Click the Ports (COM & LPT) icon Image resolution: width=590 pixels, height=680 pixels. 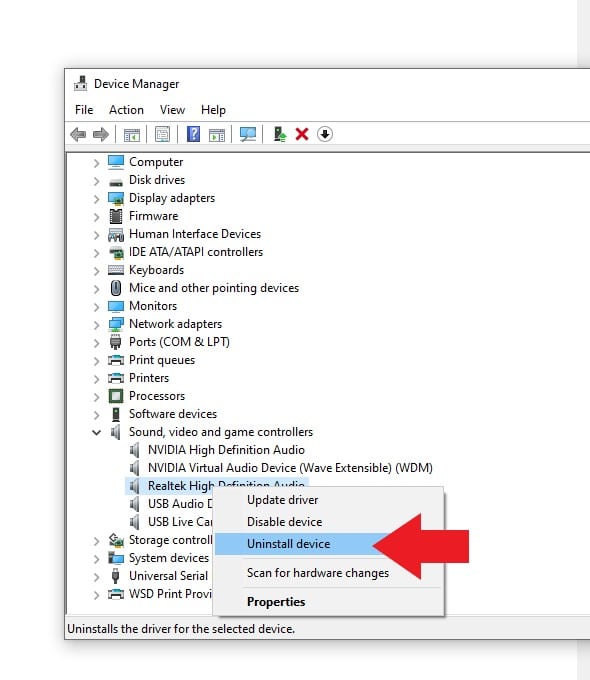click(x=115, y=342)
